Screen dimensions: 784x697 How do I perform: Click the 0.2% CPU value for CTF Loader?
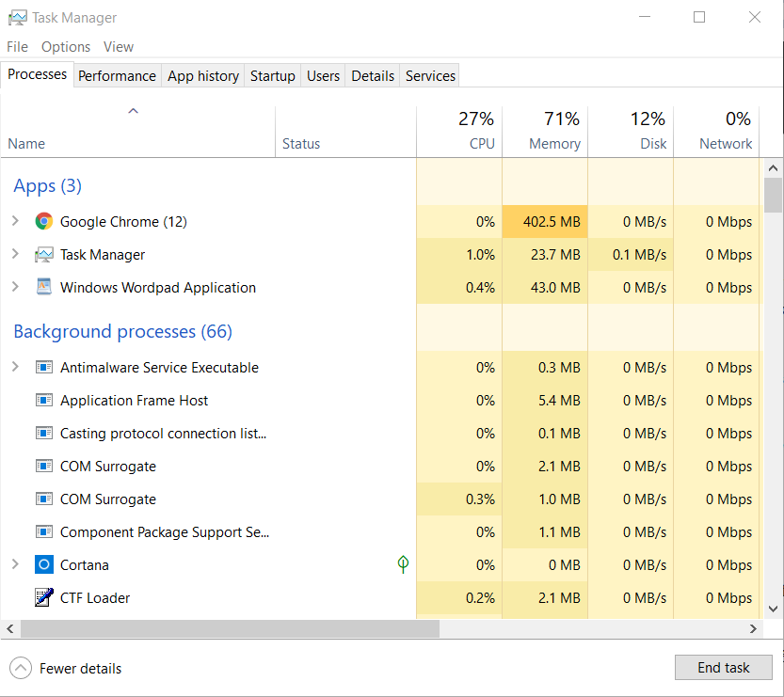[x=481, y=598]
